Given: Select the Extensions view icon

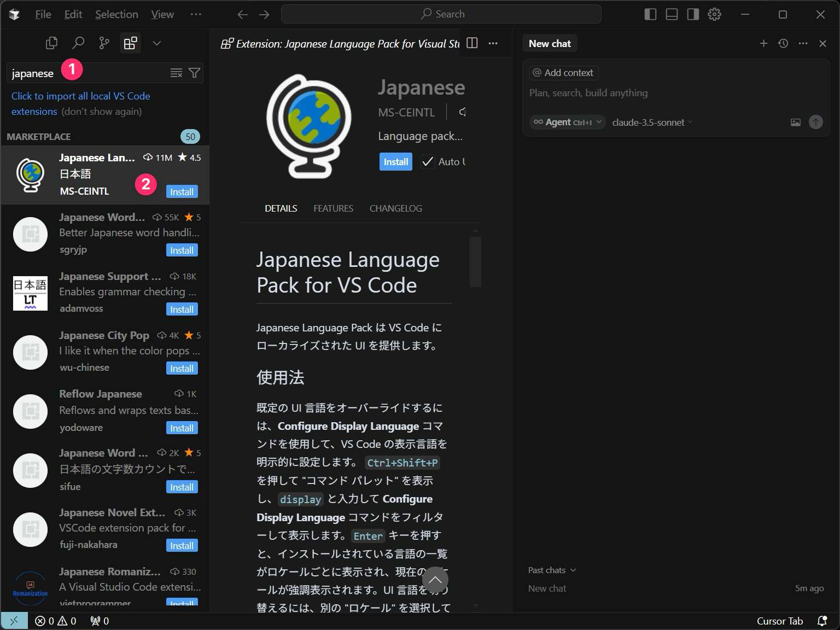Looking at the screenshot, I should pos(130,43).
